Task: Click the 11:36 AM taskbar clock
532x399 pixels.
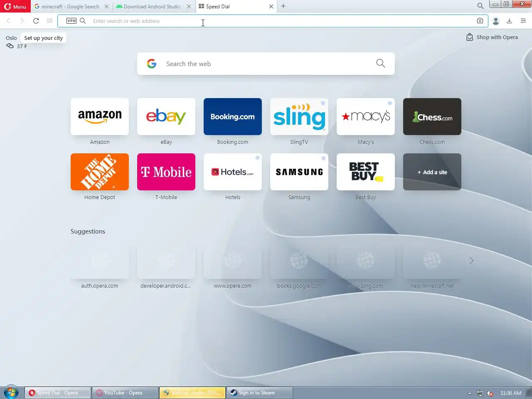Action: 511,393
